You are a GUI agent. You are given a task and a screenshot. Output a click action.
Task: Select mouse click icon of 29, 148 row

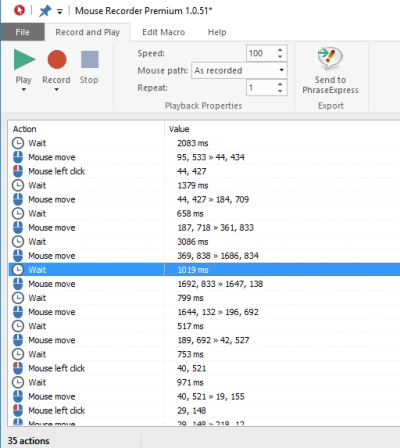tap(18, 410)
